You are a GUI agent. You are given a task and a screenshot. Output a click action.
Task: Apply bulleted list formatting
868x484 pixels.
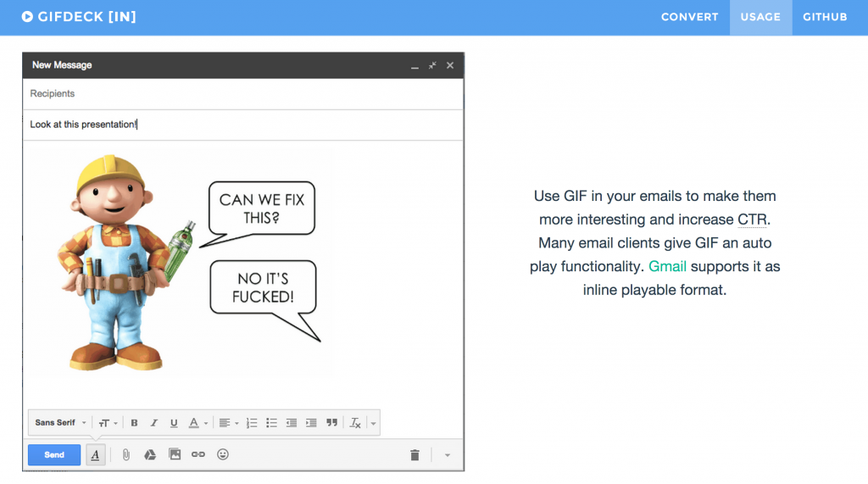pyautogui.click(x=271, y=423)
